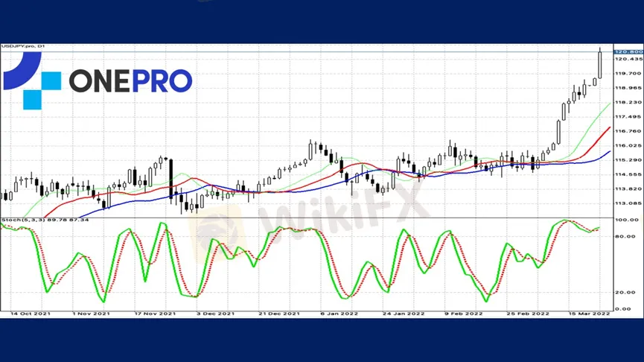This screenshot has width=644, height=362.
Task: Select the 24 Jan 2022 date label
Action: [404, 314]
